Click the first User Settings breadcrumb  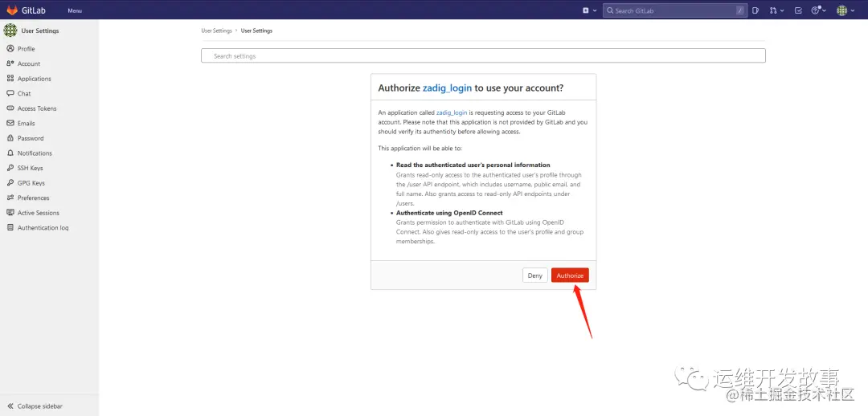point(216,31)
